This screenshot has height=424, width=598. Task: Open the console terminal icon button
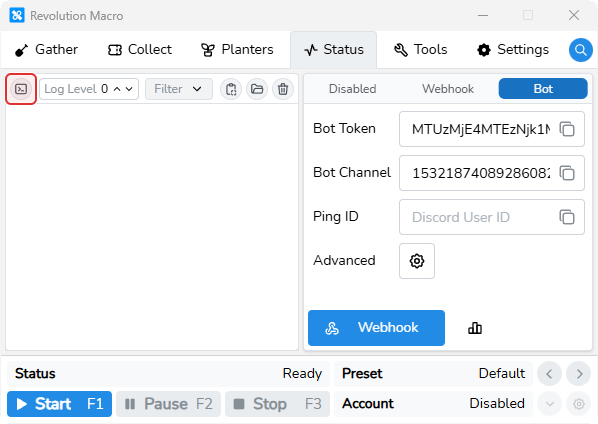pyautogui.click(x=21, y=89)
